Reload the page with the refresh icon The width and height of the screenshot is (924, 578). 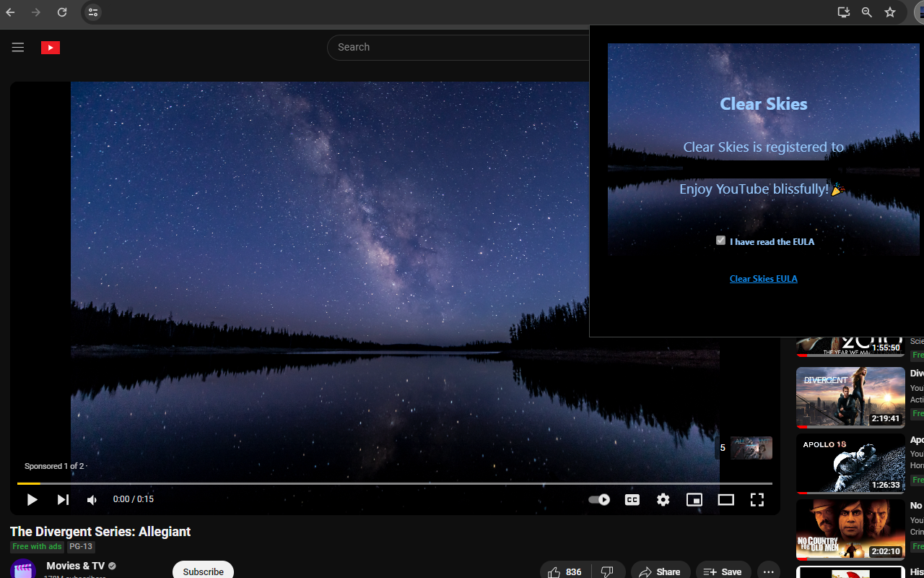coord(62,12)
